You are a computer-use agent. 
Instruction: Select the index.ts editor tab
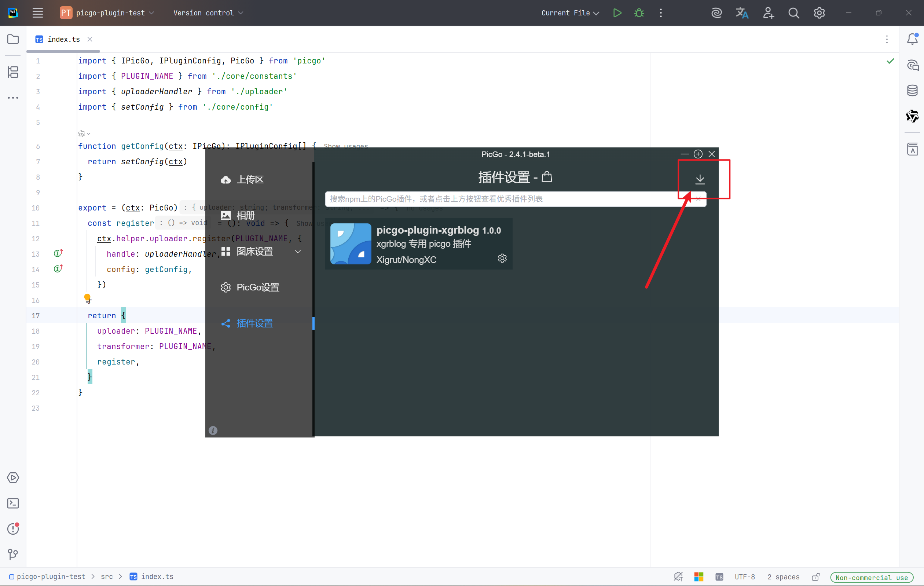64,39
